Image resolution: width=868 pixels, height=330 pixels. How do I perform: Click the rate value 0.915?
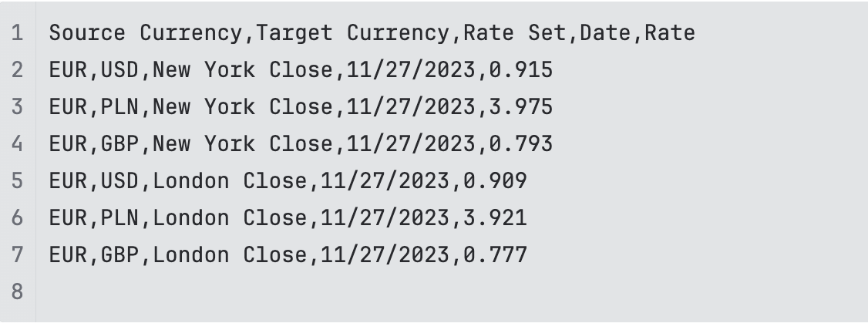[521, 70]
